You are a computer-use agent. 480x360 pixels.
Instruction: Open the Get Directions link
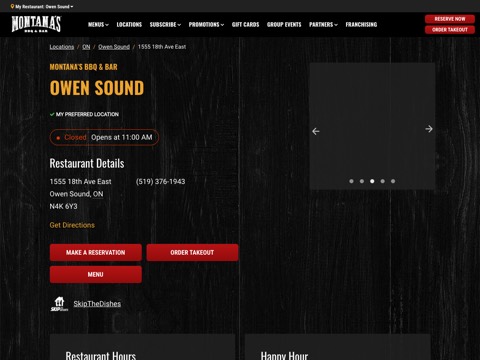72,225
